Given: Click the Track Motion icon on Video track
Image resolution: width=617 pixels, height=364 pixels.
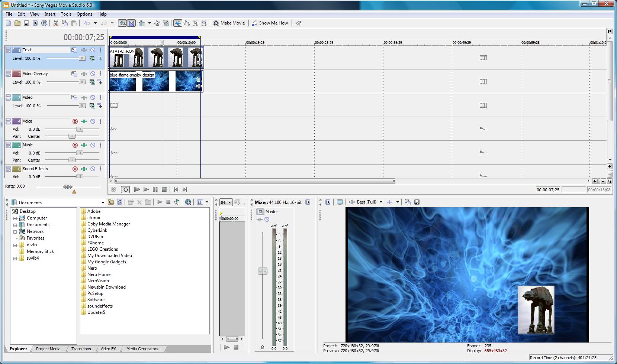Looking at the screenshot, I should [x=74, y=98].
